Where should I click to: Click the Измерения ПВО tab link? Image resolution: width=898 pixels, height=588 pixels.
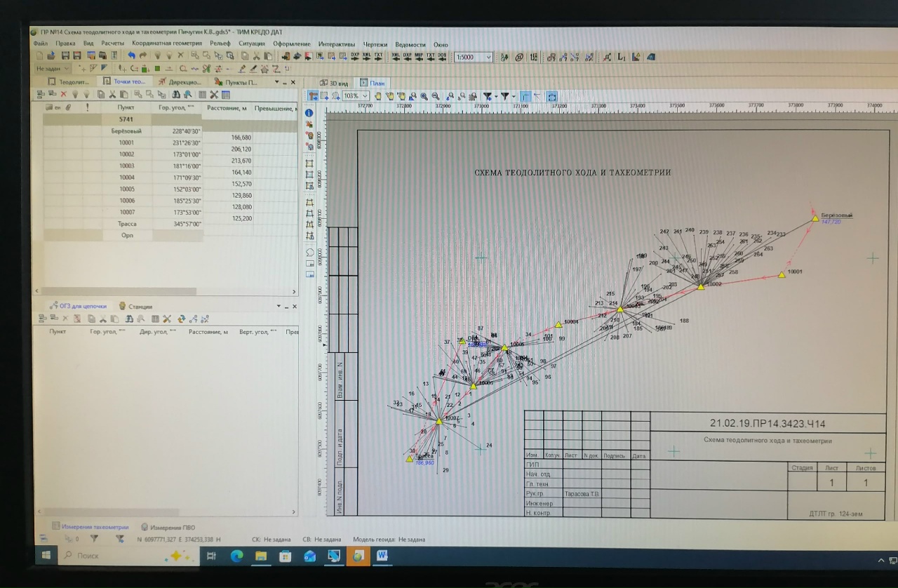tap(172, 527)
